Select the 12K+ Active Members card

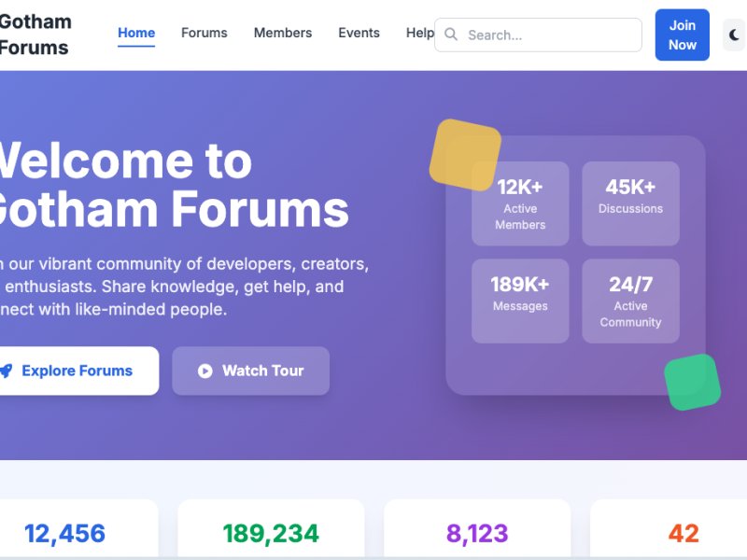pyautogui.click(x=520, y=203)
